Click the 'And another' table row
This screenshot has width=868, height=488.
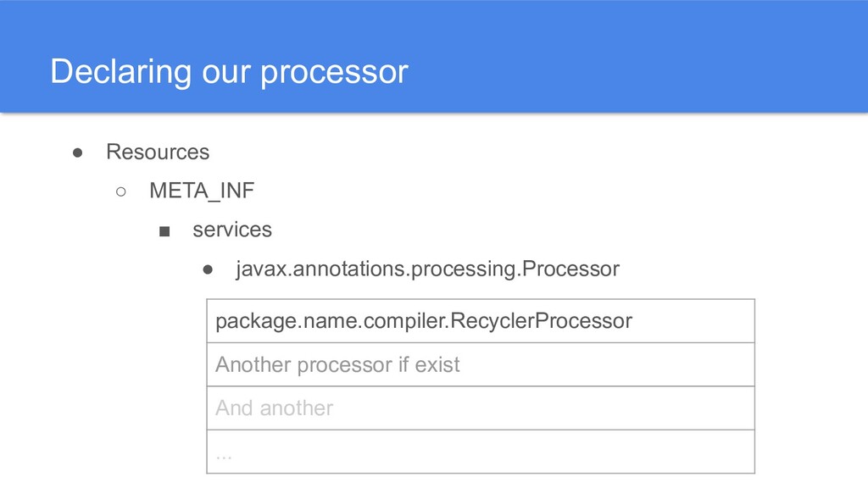coord(480,408)
